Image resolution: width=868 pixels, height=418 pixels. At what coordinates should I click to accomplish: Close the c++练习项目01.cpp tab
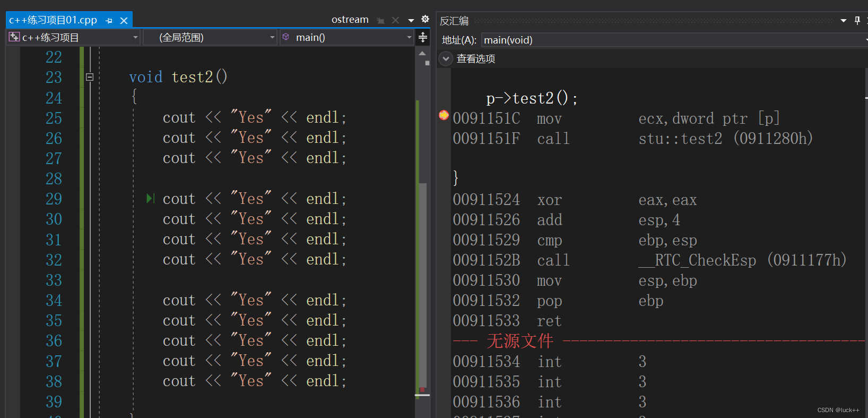124,21
